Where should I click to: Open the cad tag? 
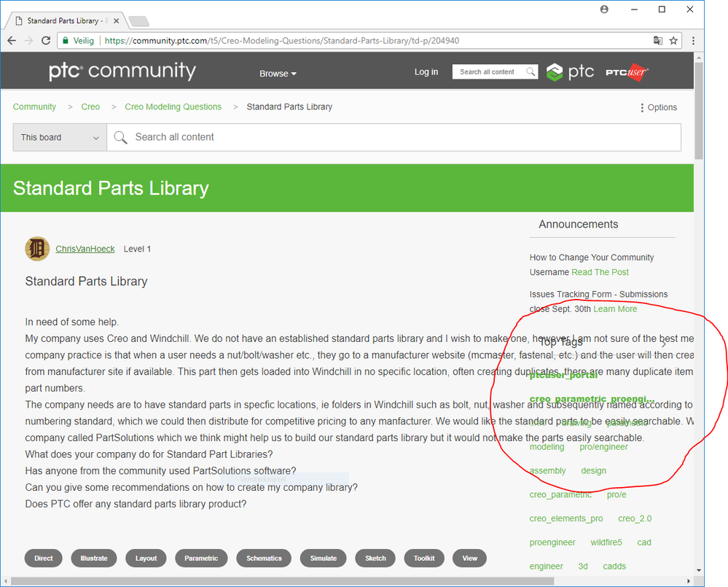(644, 543)
